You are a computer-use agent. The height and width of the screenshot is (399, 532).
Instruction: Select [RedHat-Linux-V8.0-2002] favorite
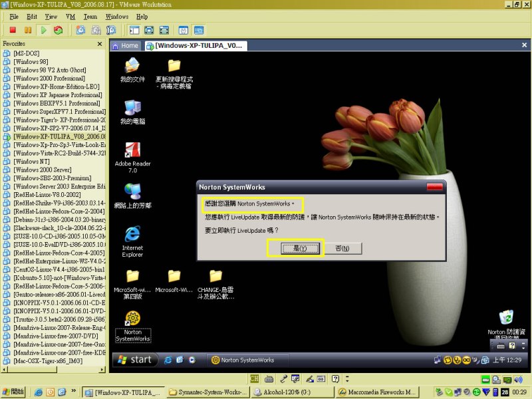coord(47,195)
